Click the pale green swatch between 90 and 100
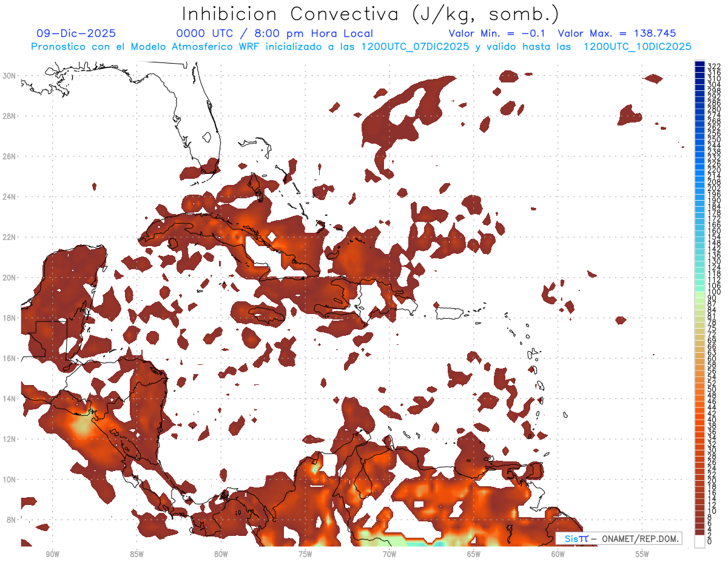The width and height of the screenshot is (728, 562). pyautogui.click(x=700, y=295)
